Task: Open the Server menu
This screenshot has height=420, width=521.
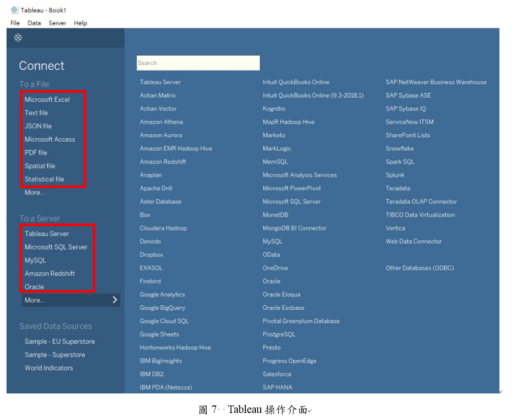Action: click(x=58, y=23)
